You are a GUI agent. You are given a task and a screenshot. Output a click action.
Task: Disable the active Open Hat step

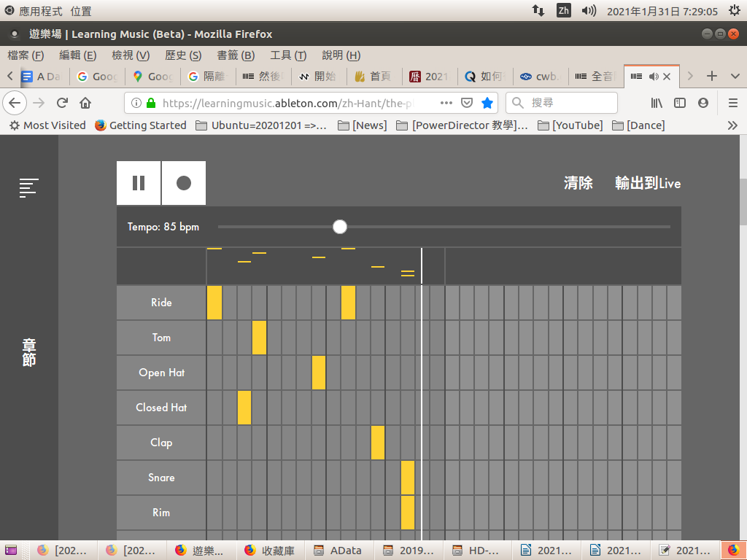pos(319,373)
